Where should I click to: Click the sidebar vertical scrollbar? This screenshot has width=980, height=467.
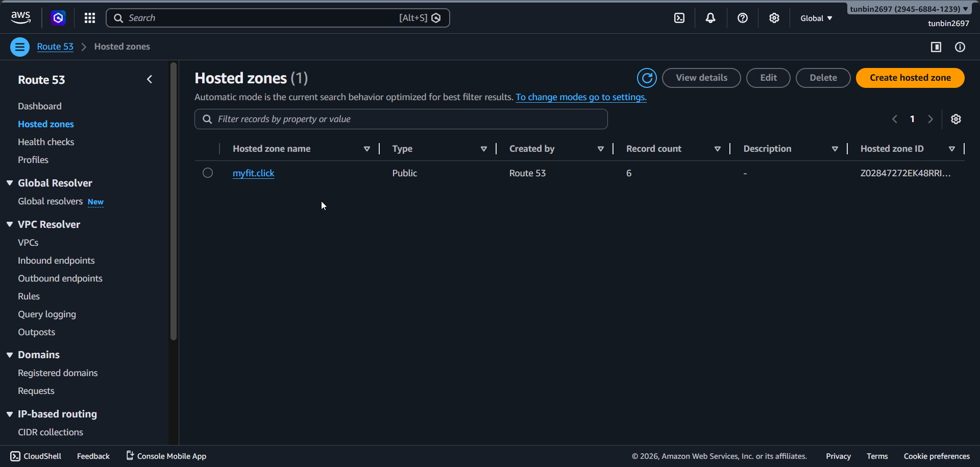(174, 204)
